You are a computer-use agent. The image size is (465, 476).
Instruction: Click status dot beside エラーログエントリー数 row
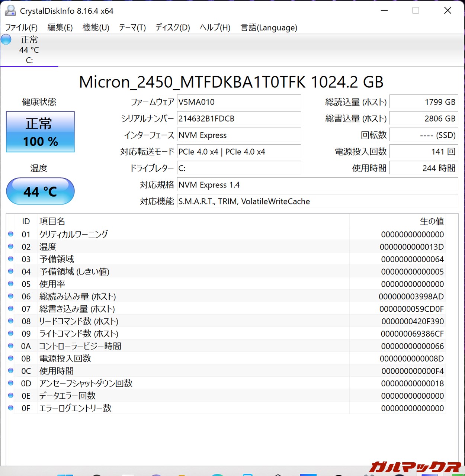[x=11, y=408]
